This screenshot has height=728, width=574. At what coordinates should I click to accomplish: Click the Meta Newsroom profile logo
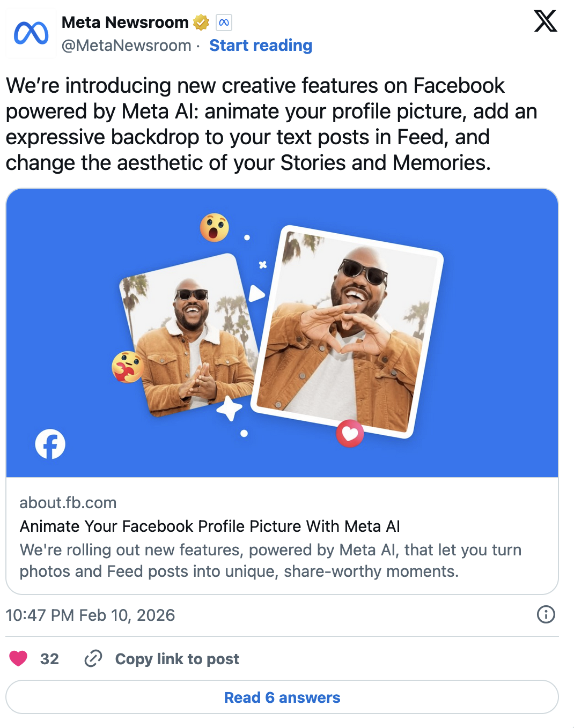point(31,33)
